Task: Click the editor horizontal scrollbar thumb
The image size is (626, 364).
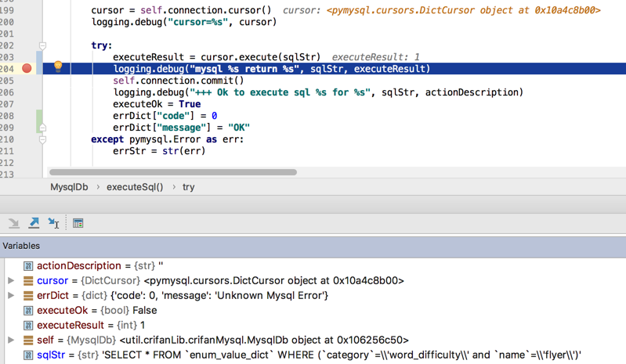Action: [173, 172]
